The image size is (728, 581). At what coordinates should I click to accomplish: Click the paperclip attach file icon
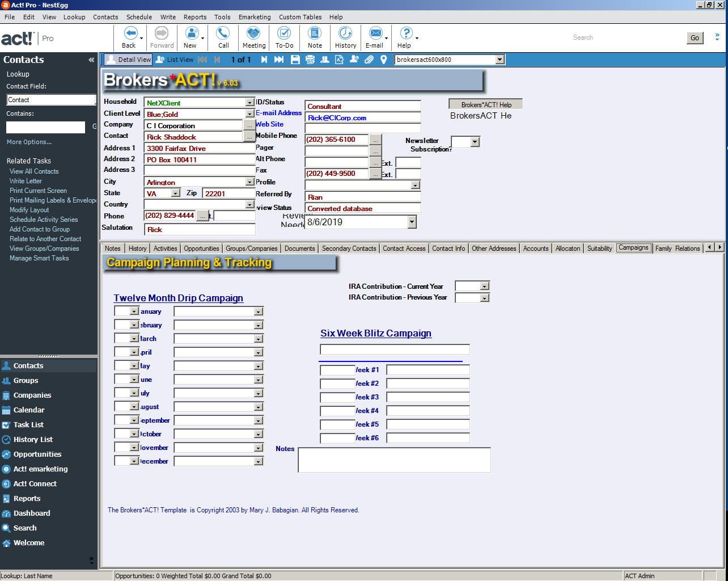click(x=369, y=60)
